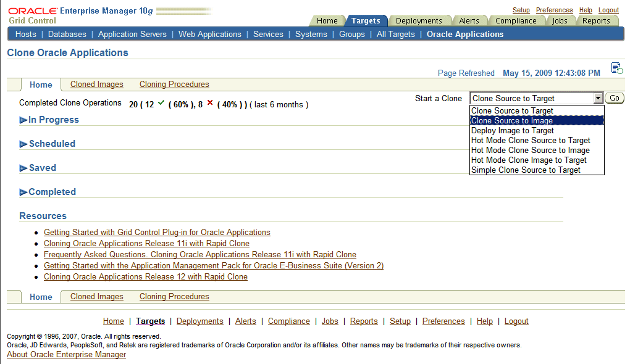Go to All Targets subtab
This screenshot has height=364, width=630.
tap(395, 35)
